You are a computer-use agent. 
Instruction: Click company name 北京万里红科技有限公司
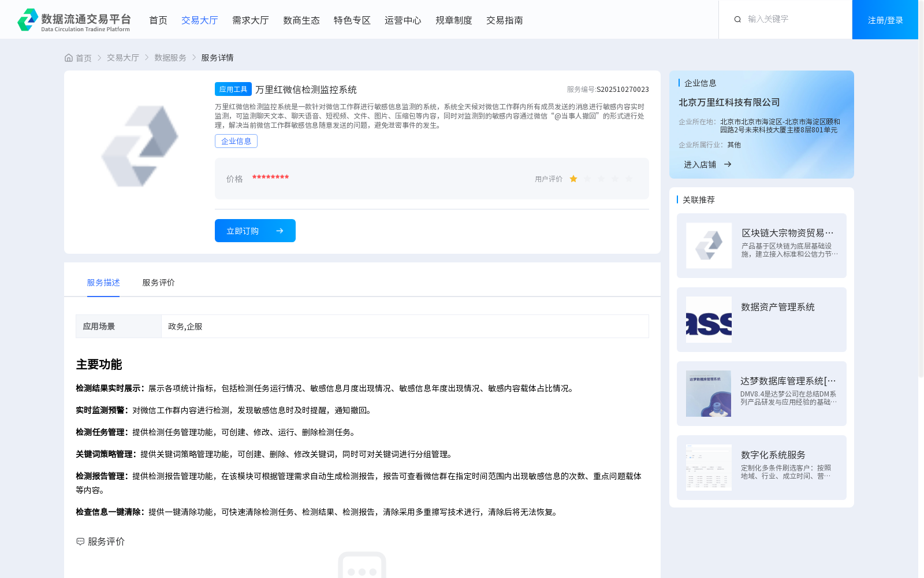point(729,102)
